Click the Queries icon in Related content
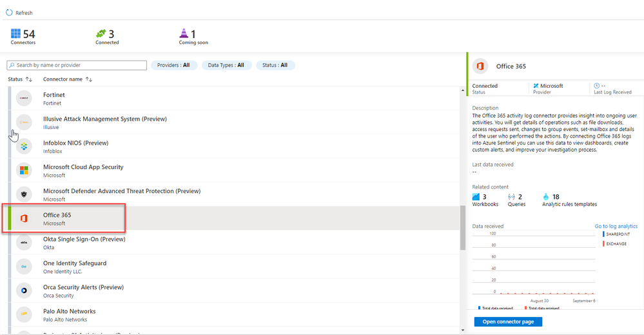 tap(511, 196)
